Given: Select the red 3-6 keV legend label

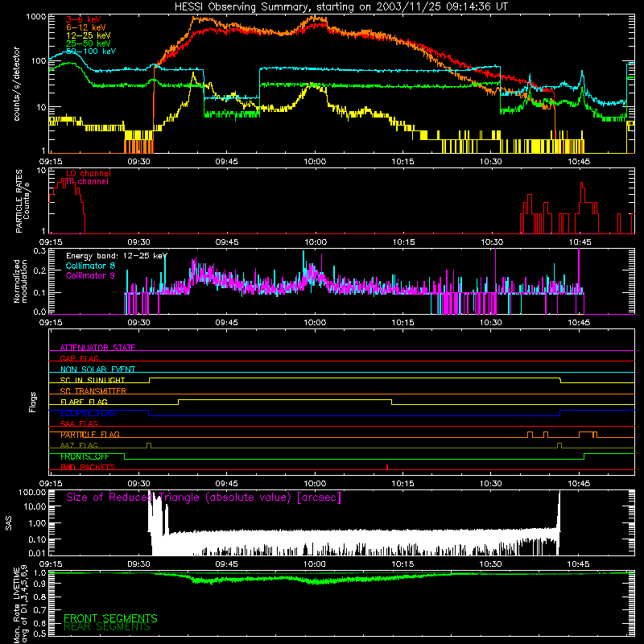Looking at the screenshot, I should (x=84, y=19).
